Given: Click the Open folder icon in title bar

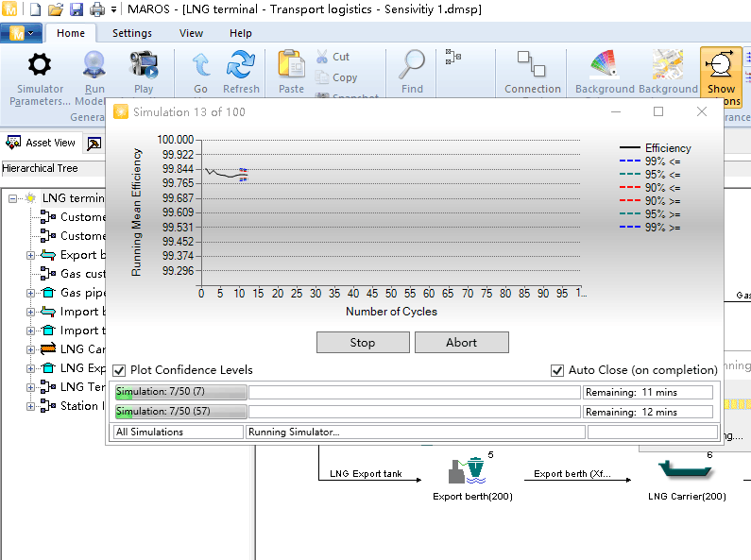Looking at the screenshot, I should pyautogui.click(x=56, y=9).
